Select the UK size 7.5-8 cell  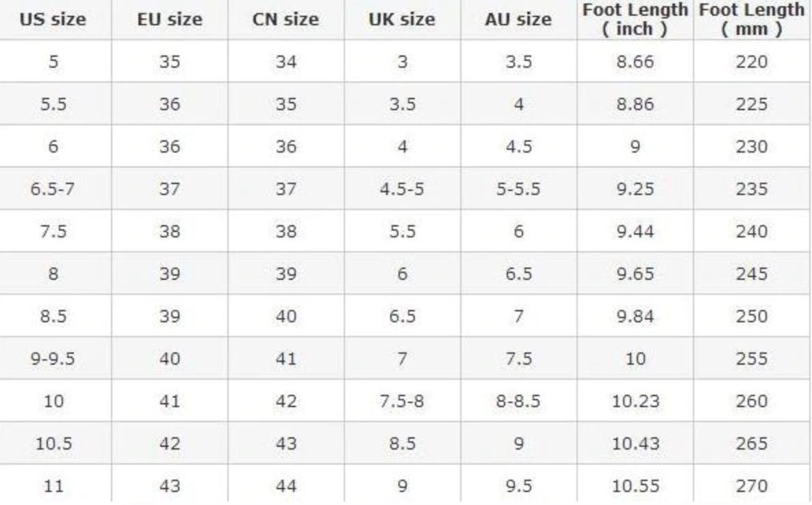coord(401,402)
